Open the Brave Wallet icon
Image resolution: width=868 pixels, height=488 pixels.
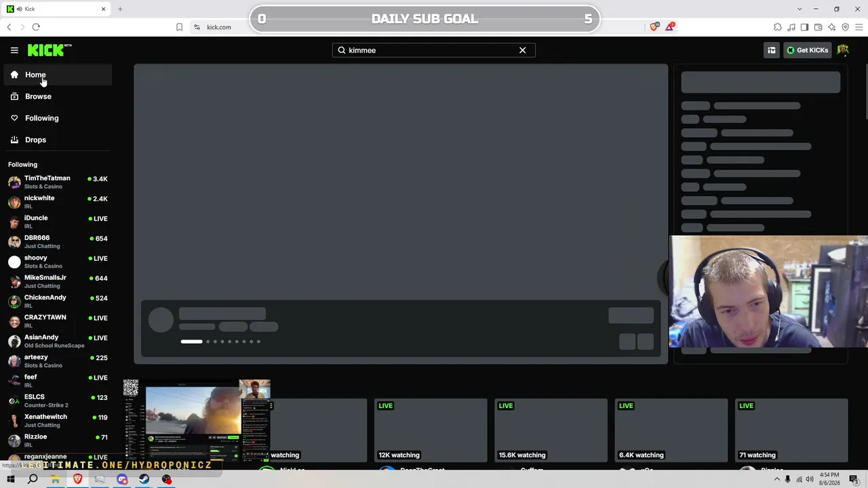pyautogui.click(x=818, y=27)
